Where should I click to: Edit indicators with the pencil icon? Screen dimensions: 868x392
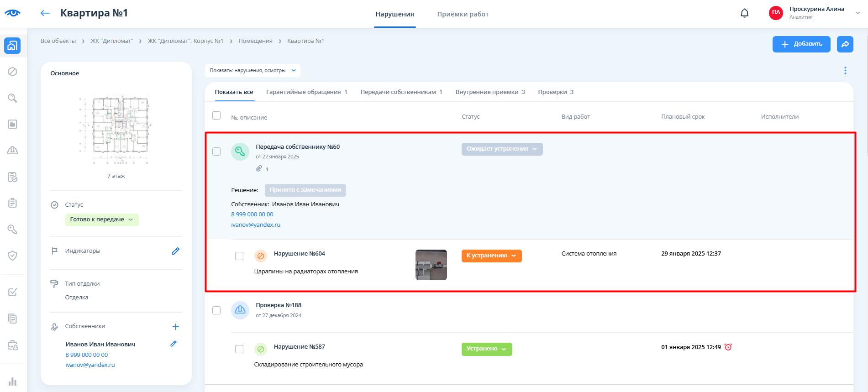(x=175, y=251)
